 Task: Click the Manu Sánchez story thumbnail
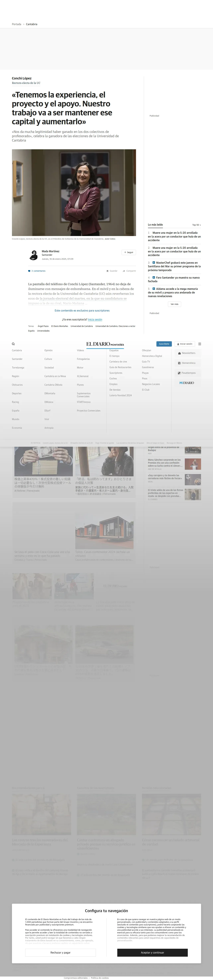[193, 464]
